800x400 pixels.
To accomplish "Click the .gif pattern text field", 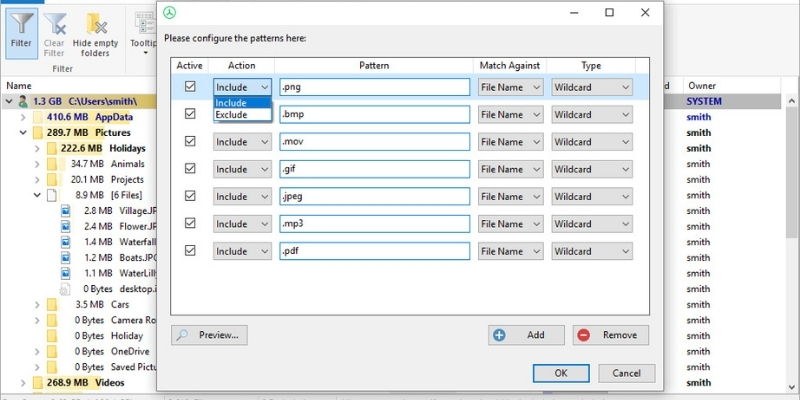I will coord(374,170).
